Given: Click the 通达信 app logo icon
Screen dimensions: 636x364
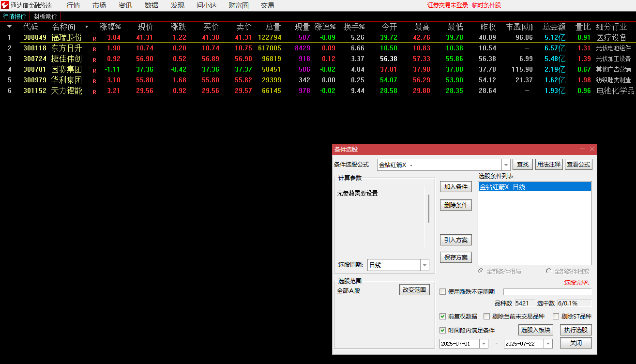Looking at the screenshot, I should point(5,5).
